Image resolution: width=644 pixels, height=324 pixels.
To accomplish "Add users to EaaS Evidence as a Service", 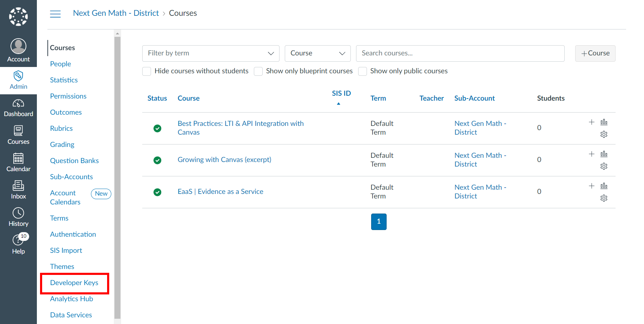I will point(592,186).
